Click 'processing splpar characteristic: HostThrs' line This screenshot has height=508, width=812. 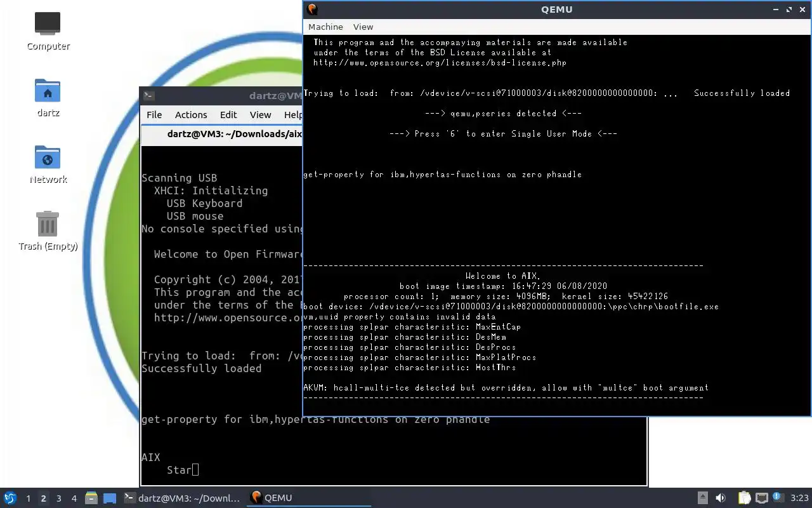point(409,367)
